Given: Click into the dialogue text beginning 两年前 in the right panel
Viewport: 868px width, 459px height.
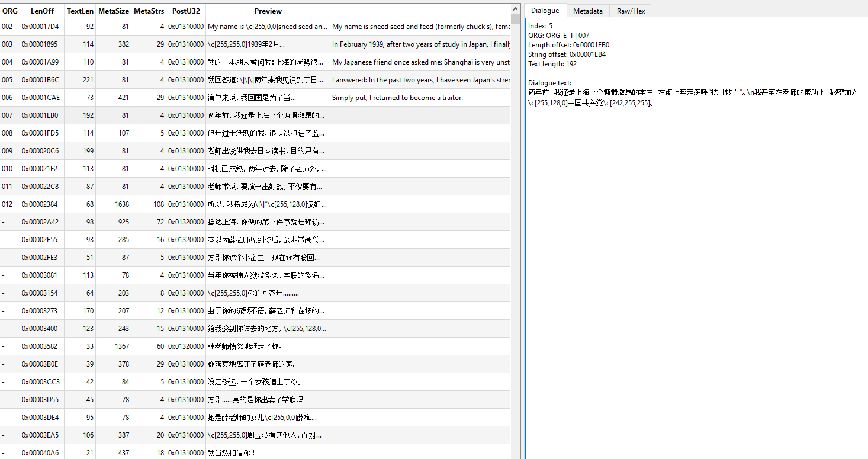Looking at the screenshot, I should [693, 97].
